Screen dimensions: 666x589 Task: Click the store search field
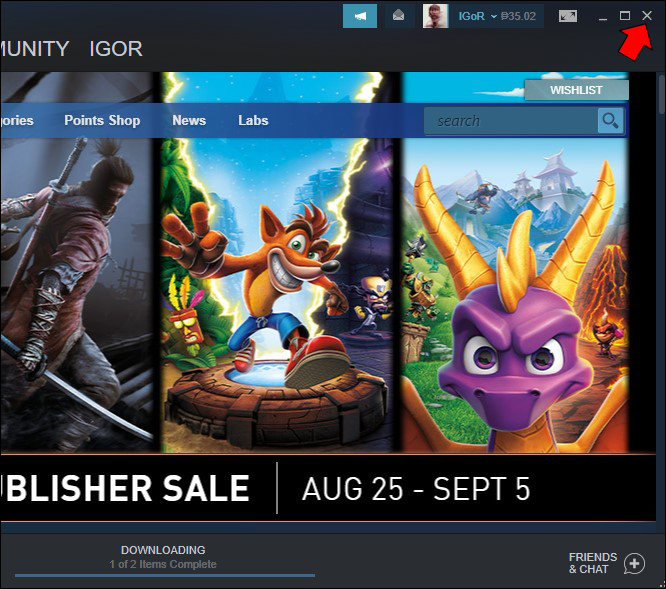(511, 121)
